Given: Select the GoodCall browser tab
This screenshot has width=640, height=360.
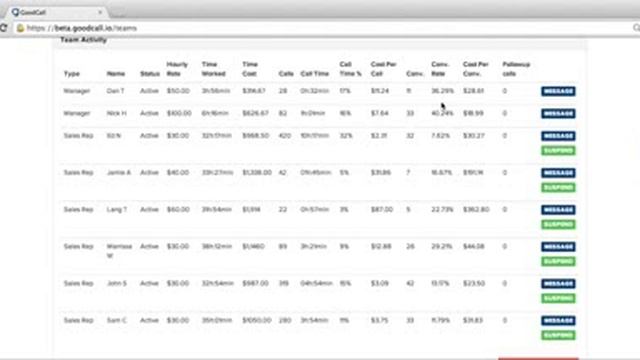Looking at the screenshot, I should click(56, 12).
